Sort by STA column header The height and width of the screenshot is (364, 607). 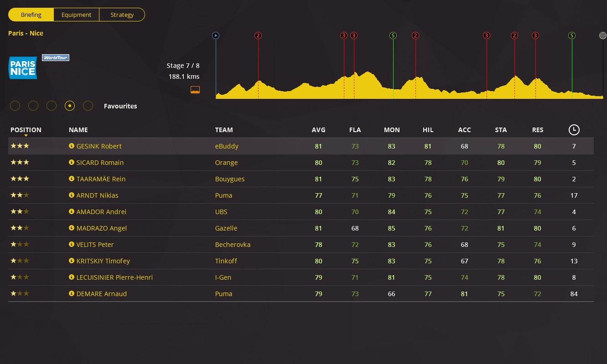(501, 130)
